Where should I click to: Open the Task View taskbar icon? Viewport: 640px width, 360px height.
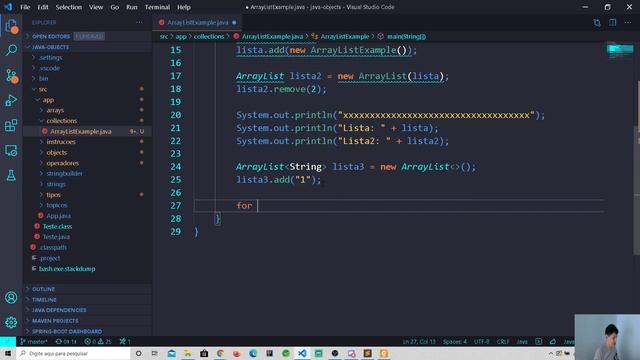click(x=155, y=353)
